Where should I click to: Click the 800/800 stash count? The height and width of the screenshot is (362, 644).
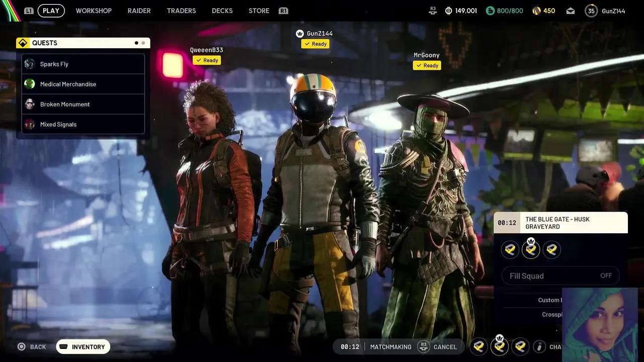point(510,11)
